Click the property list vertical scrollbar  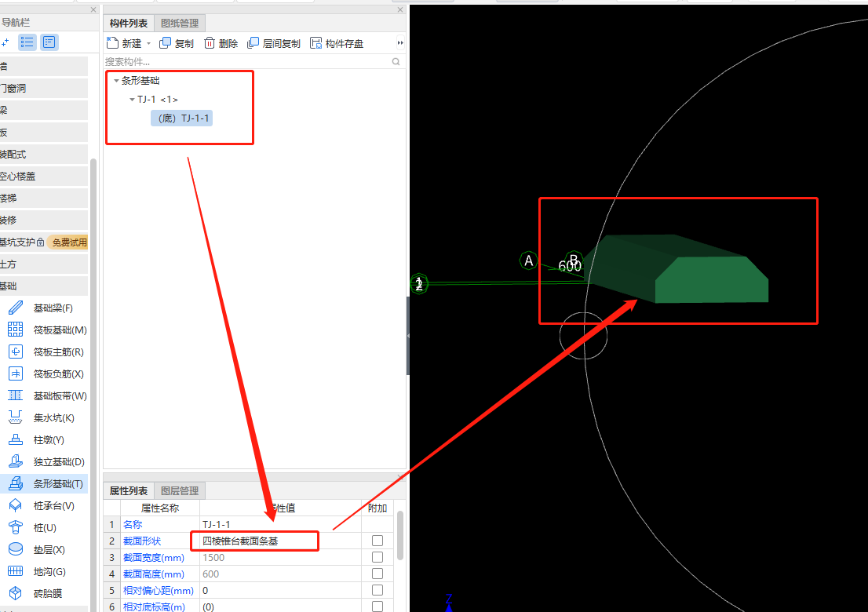[x=399, y=536]
